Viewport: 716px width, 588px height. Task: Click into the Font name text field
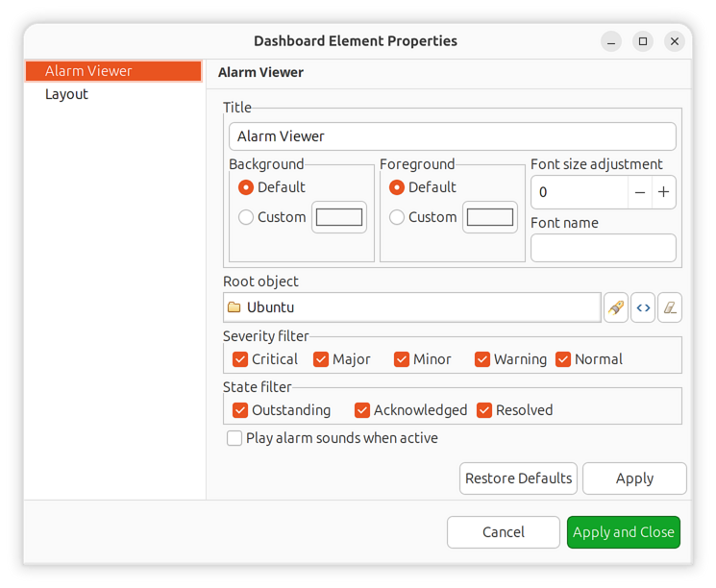point(603,248)
